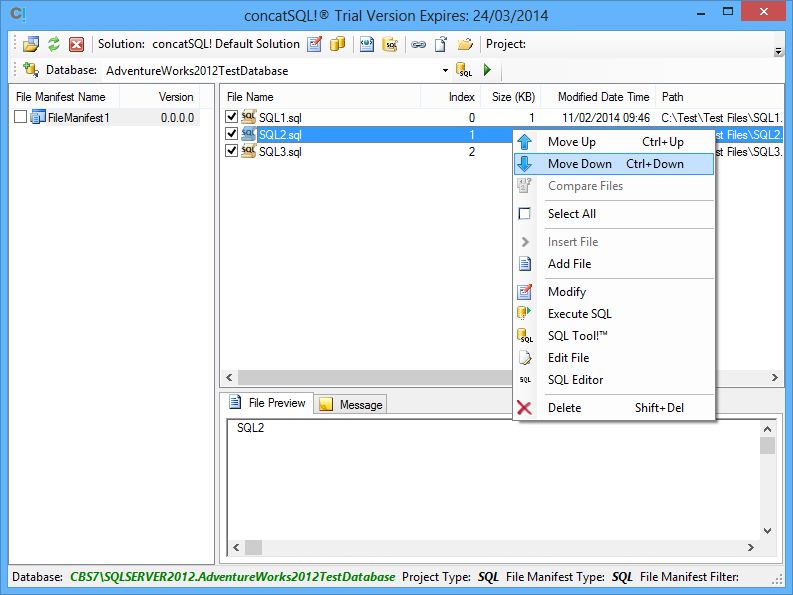Click the green database connection status text
Screen dimensions: 793x595
(232, 577)
